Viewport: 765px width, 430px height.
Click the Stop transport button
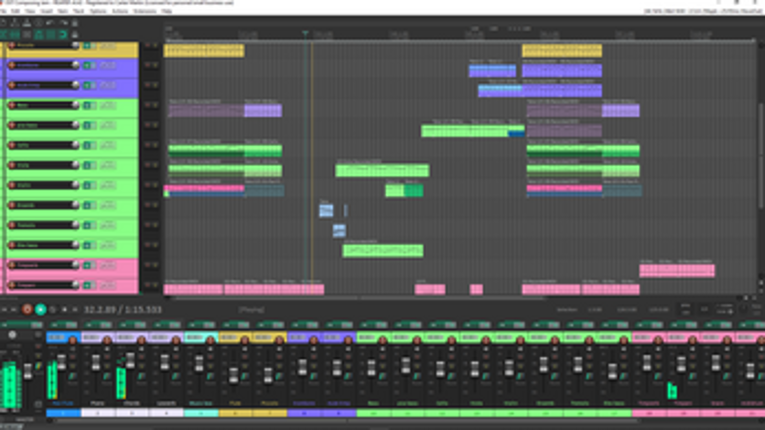64,309
